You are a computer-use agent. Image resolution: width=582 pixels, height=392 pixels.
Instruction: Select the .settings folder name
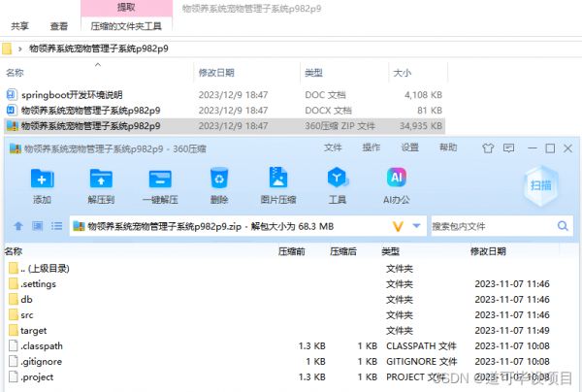(38, 284)
